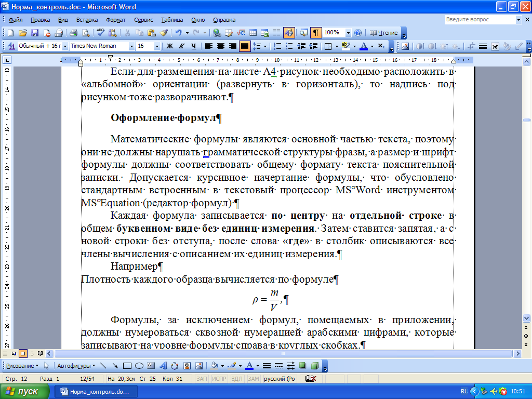Open the Сервис menu
The height and width of the screenshot is (399, 532).
143,20
